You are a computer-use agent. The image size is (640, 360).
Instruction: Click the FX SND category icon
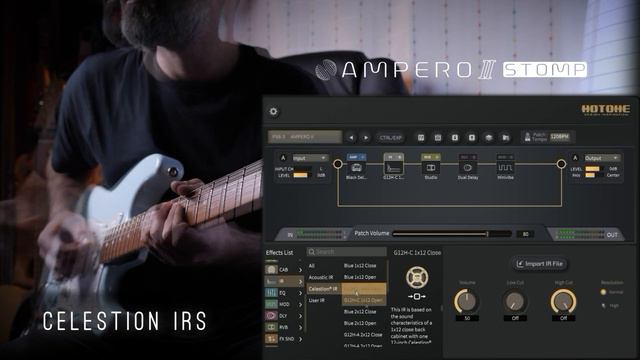pyautogui.click(x=271, y=338)
